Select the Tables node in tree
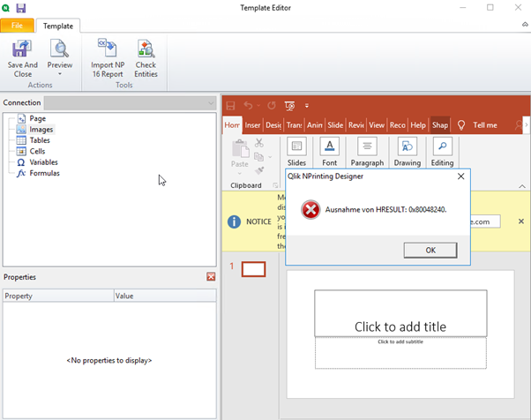531x420 pixels. [40, 140]
